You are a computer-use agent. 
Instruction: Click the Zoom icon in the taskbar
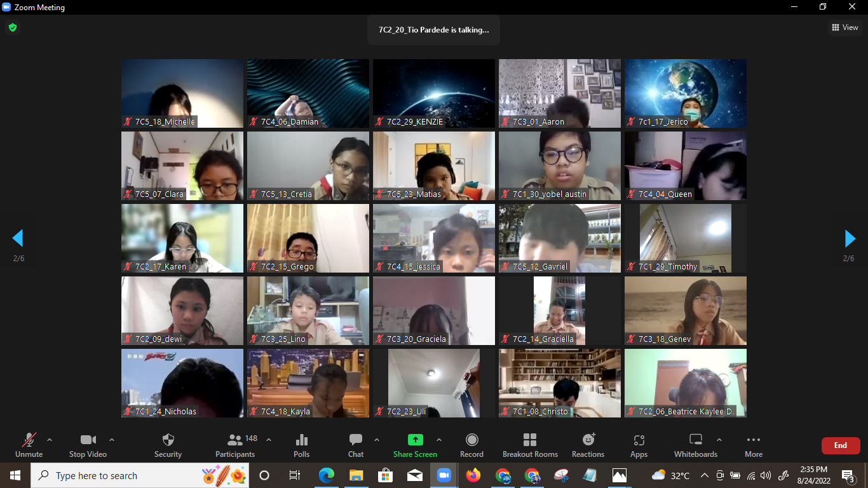pos(444,475)
